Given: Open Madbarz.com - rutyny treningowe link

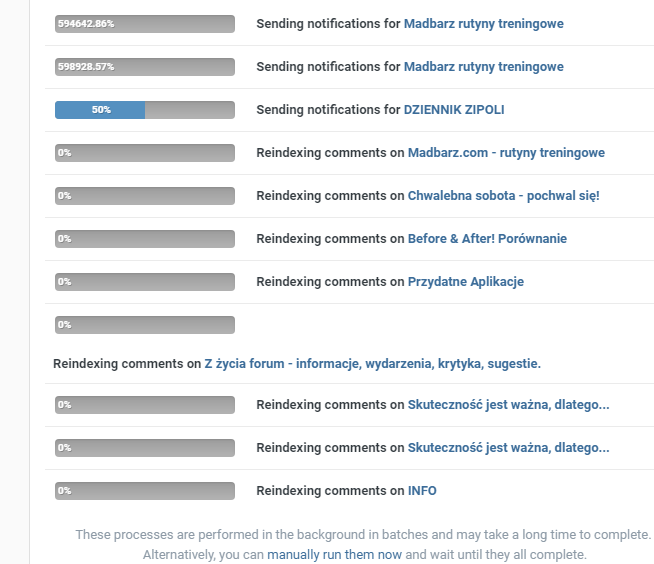Looking at the screenshot, I should pos(506,153).
